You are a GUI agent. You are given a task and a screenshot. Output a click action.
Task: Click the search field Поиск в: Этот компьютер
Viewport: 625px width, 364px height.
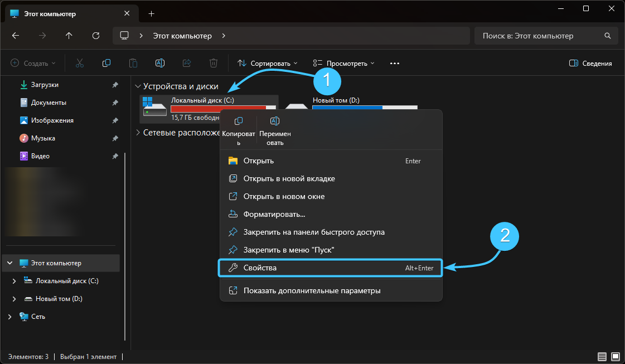540,36
